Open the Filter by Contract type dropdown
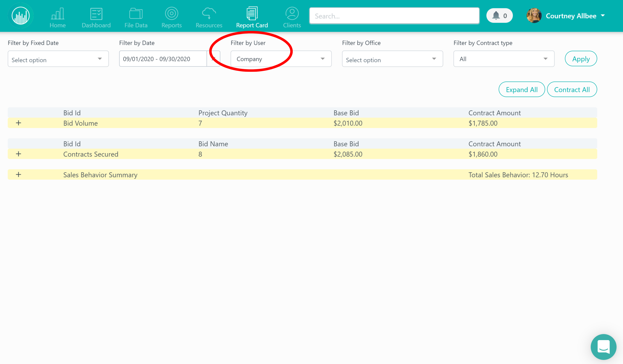Screen dimensions: 623x364 (x=504, y=59)
